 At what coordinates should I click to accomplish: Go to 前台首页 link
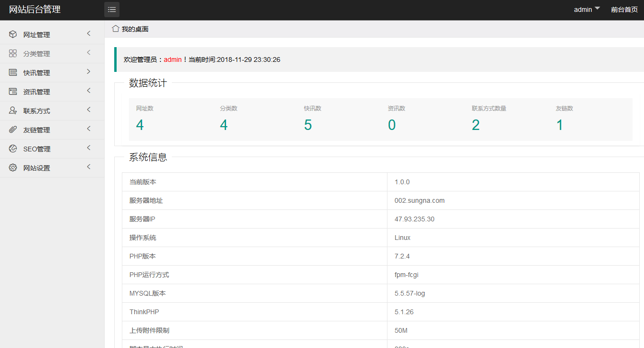[x=624, y=10]
